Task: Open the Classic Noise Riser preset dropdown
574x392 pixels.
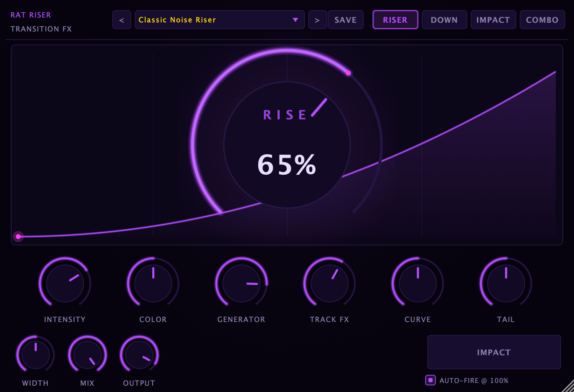Action: [219, 20]
